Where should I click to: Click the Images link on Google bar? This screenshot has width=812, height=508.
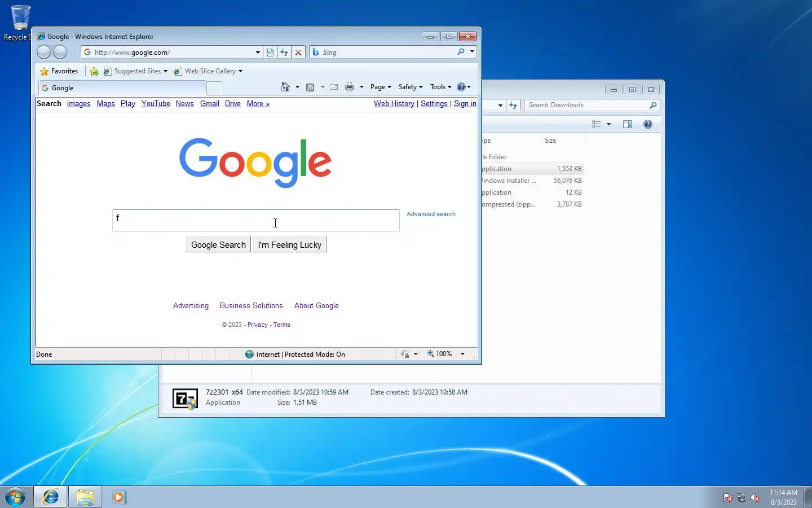(x=78, y=104)
